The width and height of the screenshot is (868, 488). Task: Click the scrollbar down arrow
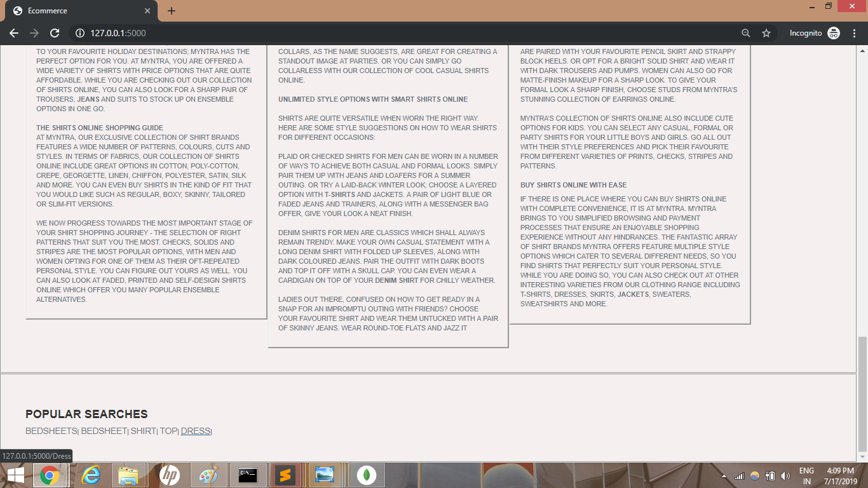862,457
